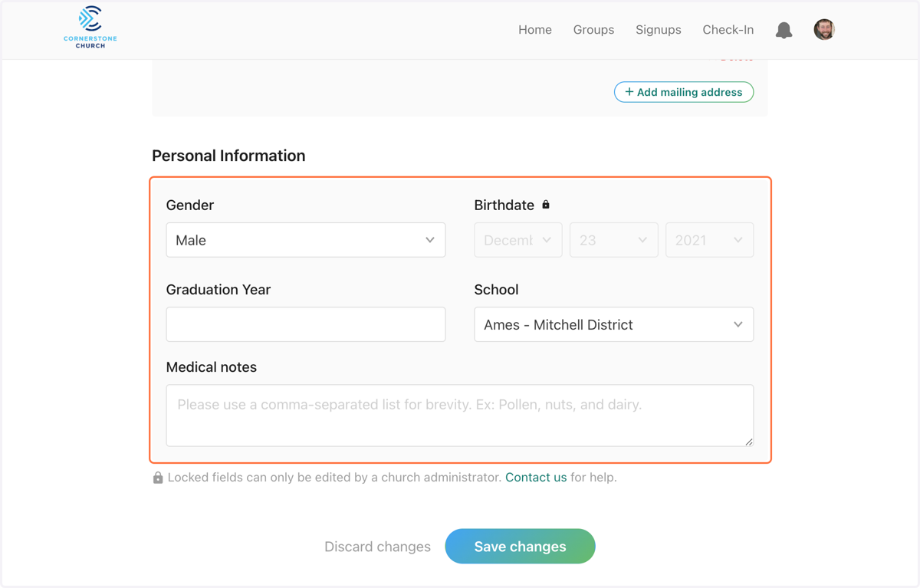
Task: Click into the Medical notes text area
Action: coord(460,416)
